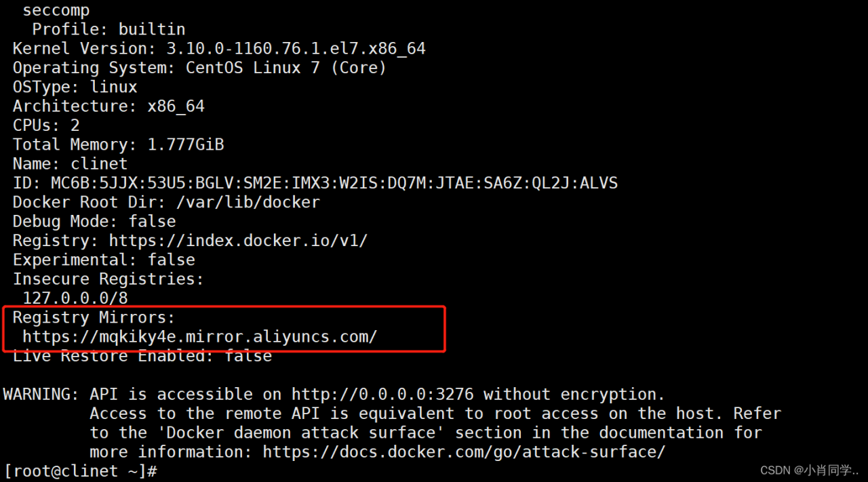Image resolution: width=868 pixels, height=482 pixels.
Task: Click the Aliyun registry mirror URL
Action: [199, 336]
